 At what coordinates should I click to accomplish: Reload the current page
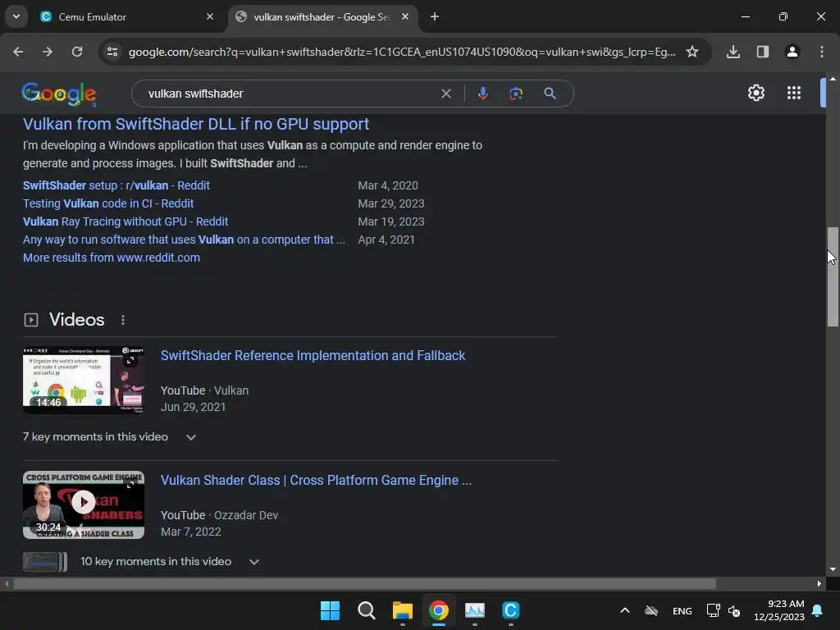(77, 52)
